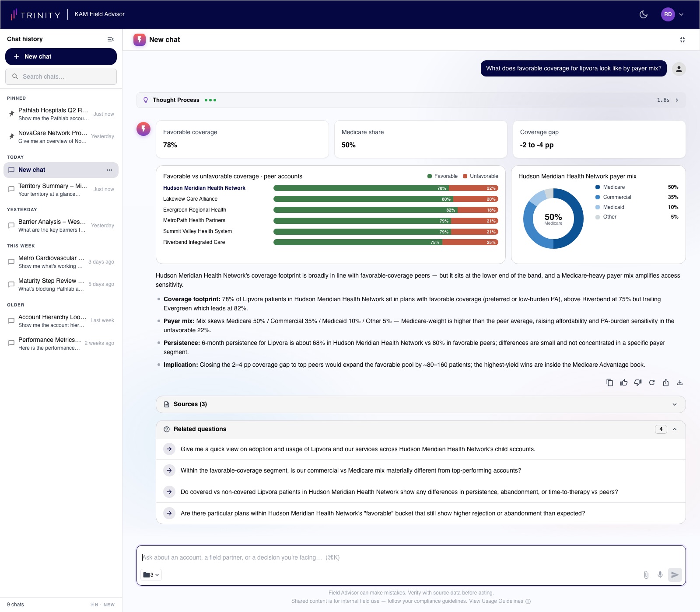Screen dimensions: 700x612
Task: Open the folder context dropdown showing 3
Action: coord(151,575)
